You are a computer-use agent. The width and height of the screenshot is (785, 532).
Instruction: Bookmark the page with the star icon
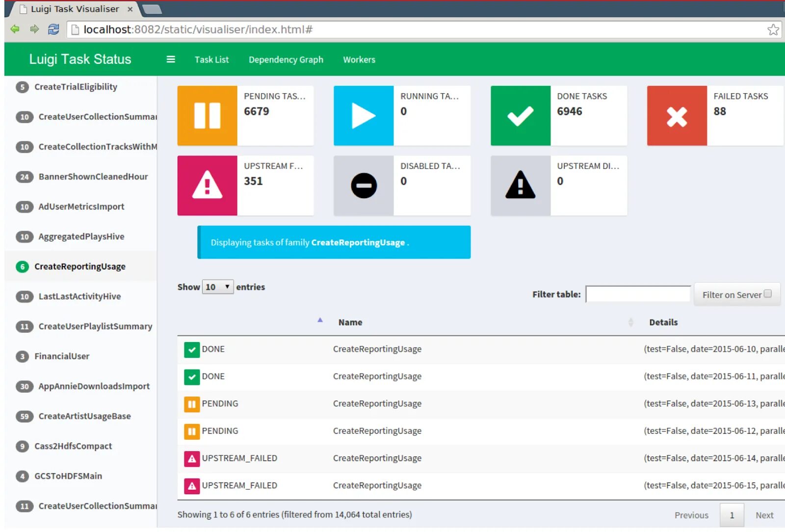773,29
